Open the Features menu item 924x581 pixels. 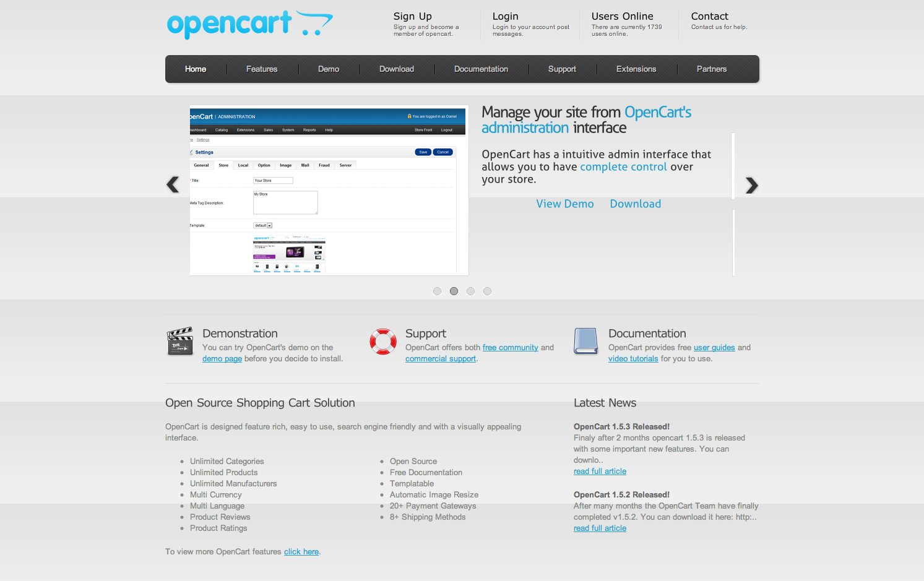tap(262, 69)
